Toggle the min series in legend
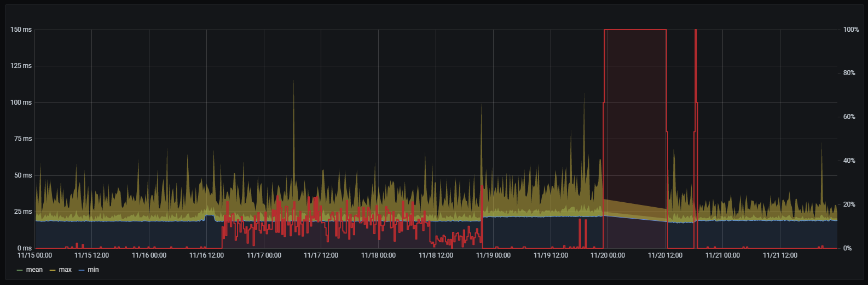 (x=93, y=270)
